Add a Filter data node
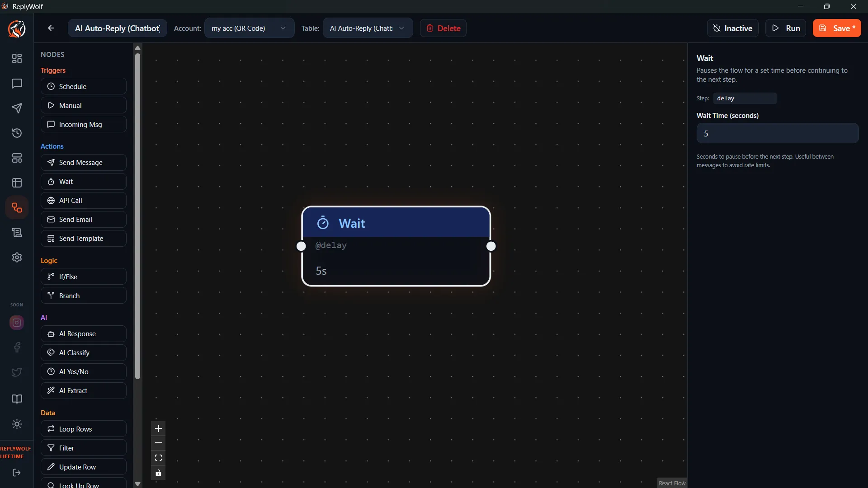Viewport: 868px width, 488px height. coord(84,448)
